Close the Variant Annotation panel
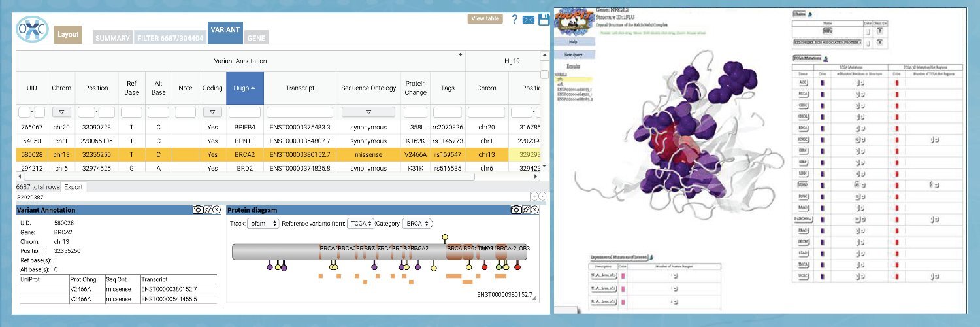Viewport: 980px width, 327px height. click(216, 210)
